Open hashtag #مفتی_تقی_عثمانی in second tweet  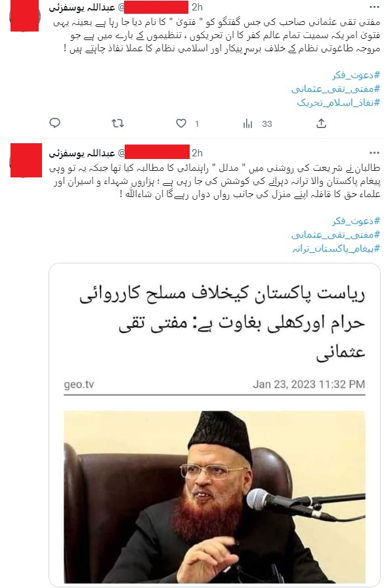click(335, 235)
